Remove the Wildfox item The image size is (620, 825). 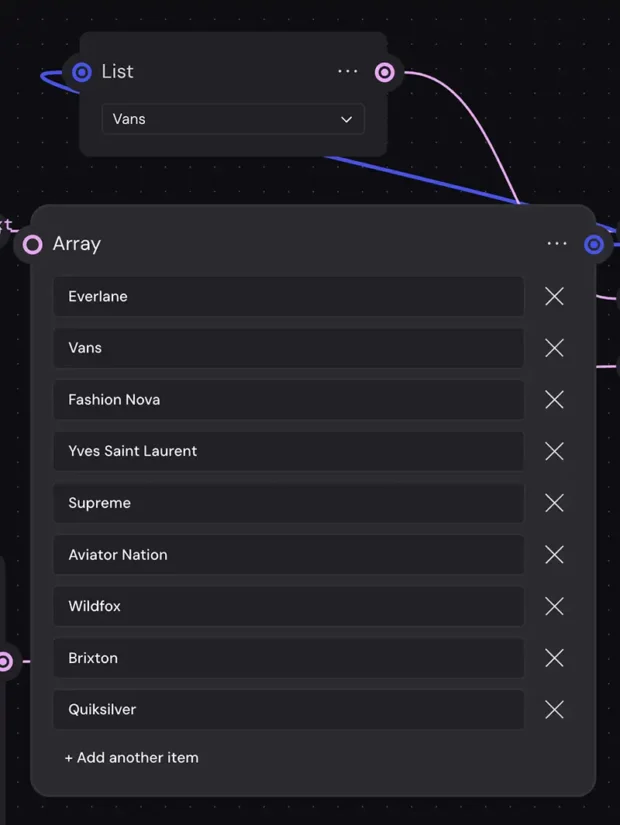pyautogui.click(x=554, y=606)
